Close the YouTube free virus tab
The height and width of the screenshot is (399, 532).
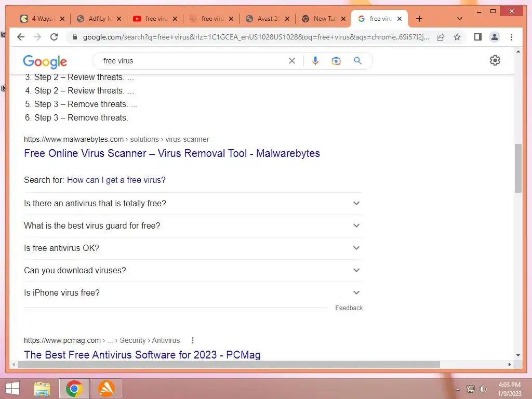(x=175, y=19)
